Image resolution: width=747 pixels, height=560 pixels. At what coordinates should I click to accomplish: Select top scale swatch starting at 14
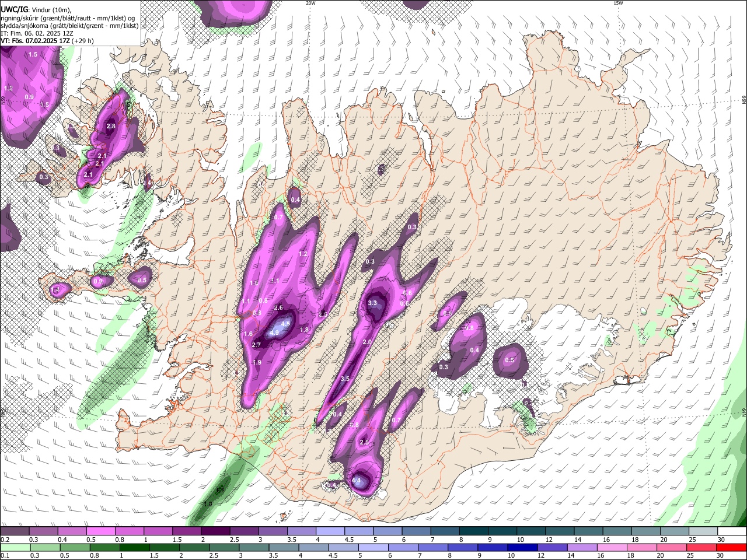pos(589,531)
